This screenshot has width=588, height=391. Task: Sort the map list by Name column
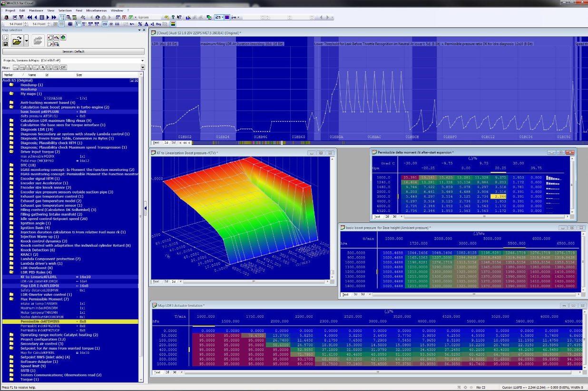point(32,75)
